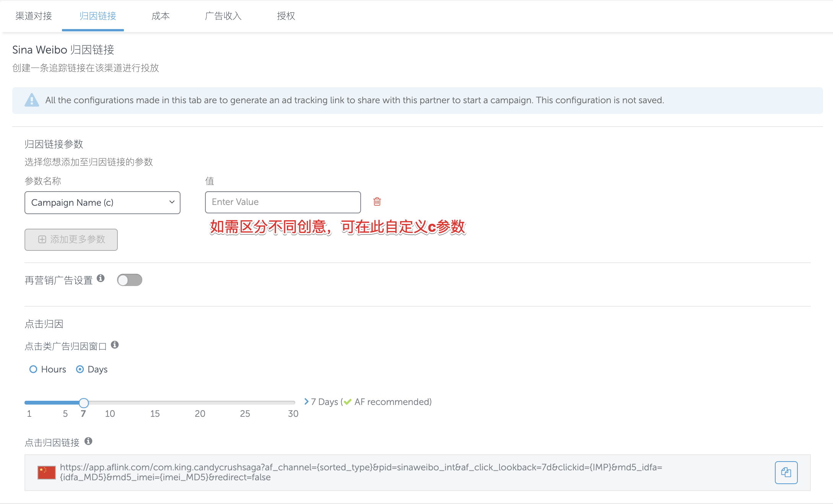Click the Sina Weibo 归因链接 heading
Screen dimensions: 833x504
[63, 50]
